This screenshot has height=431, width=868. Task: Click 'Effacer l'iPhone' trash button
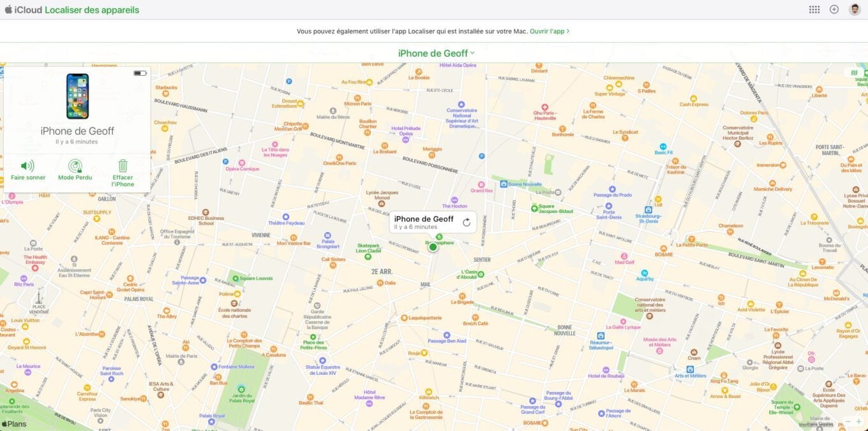click(x=123, y=173)
